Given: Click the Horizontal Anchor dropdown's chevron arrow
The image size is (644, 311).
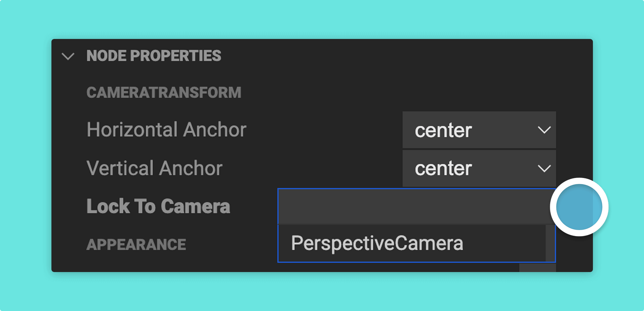Looking at the screenshot, I should [x=544, y=130].
